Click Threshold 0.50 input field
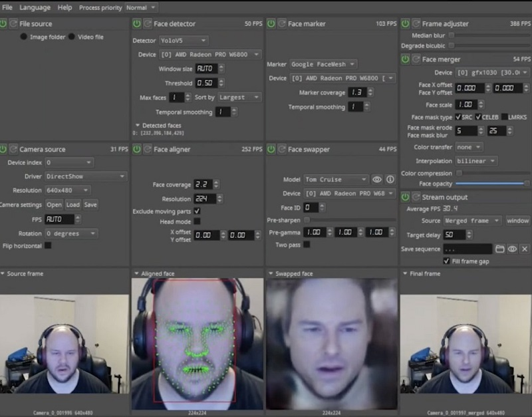Image resolution: width=532 pixels, height=417 pixels. click(206, 82)
